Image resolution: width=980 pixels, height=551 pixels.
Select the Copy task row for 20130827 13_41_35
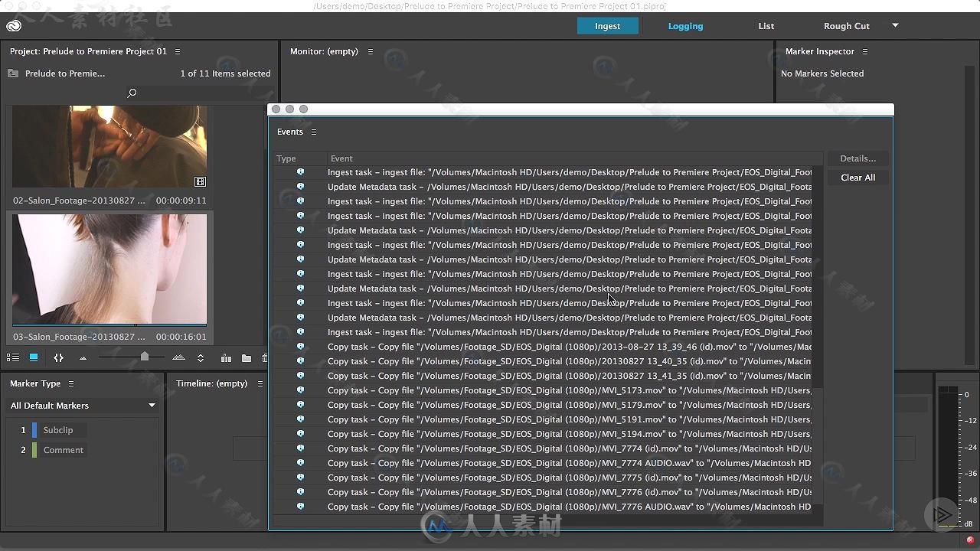544,376
